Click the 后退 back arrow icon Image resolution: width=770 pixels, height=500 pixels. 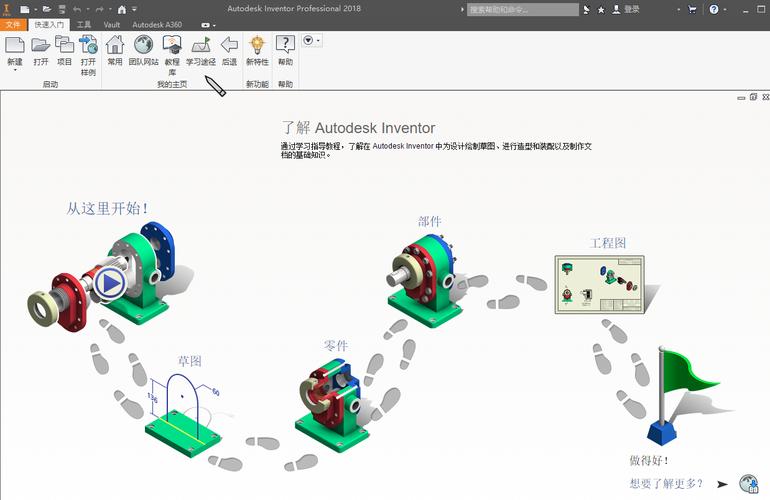coord(229,45)
